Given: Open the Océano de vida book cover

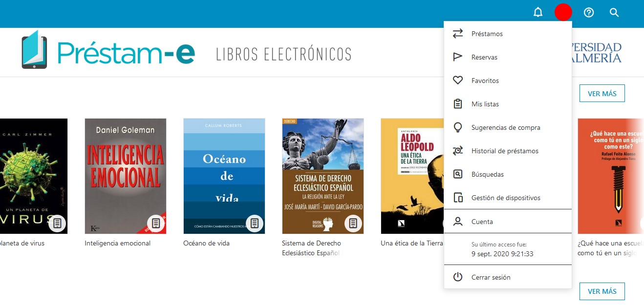Looking at the screenshot, I should [224, 176].
